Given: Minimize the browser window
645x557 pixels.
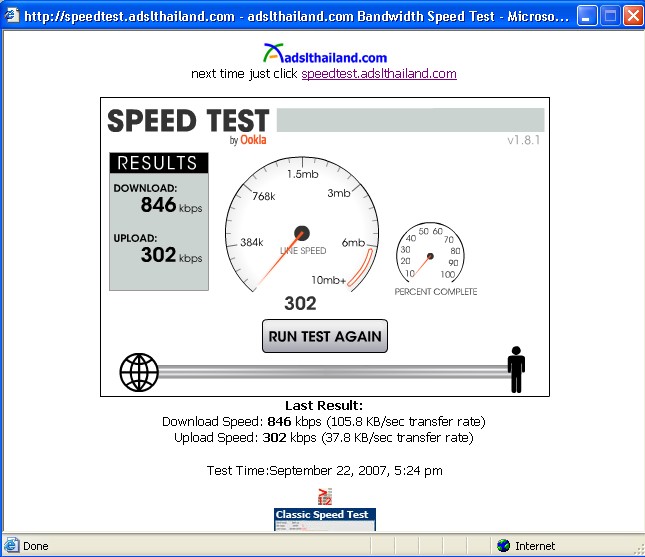Looking at the screenshot, I should [x=587, y=16].
